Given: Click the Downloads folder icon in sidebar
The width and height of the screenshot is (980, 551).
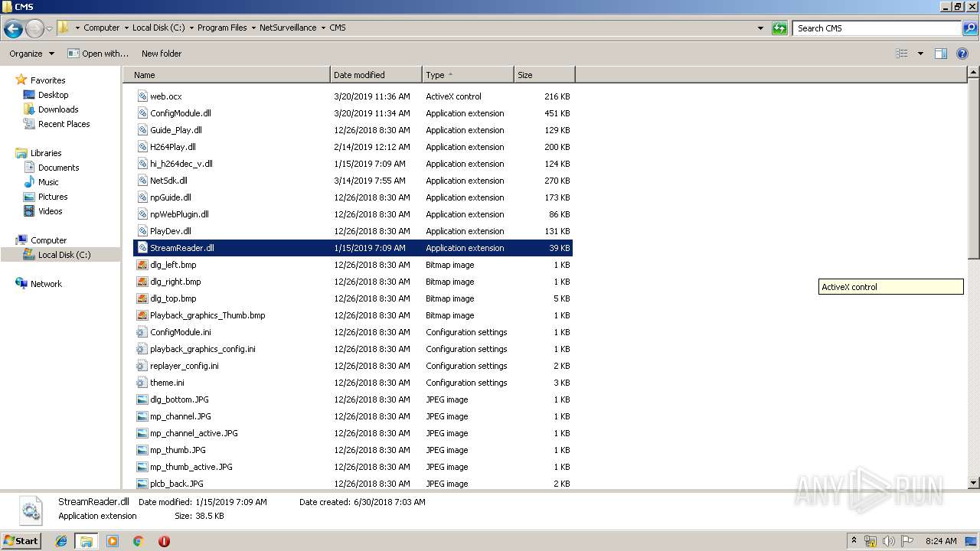Looking at the screenshot, I should (29, 109).
